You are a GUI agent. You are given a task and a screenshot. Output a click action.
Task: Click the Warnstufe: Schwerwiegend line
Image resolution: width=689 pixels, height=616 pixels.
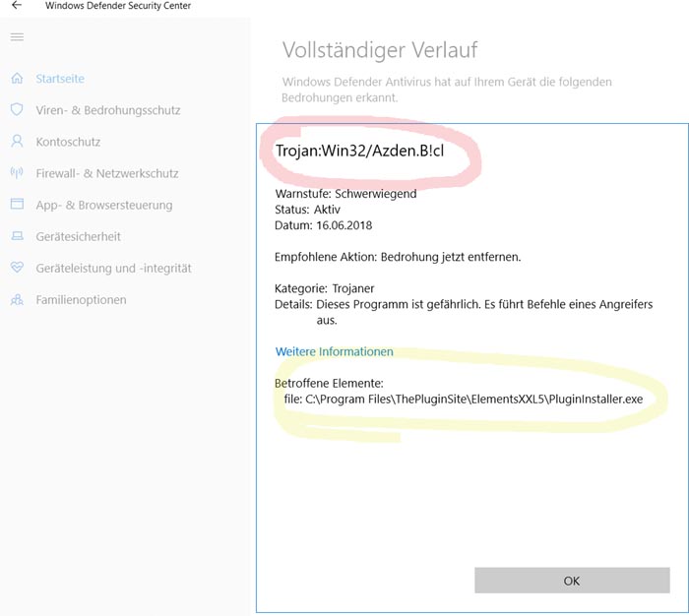pyautogui.click(x=345, y=194)
